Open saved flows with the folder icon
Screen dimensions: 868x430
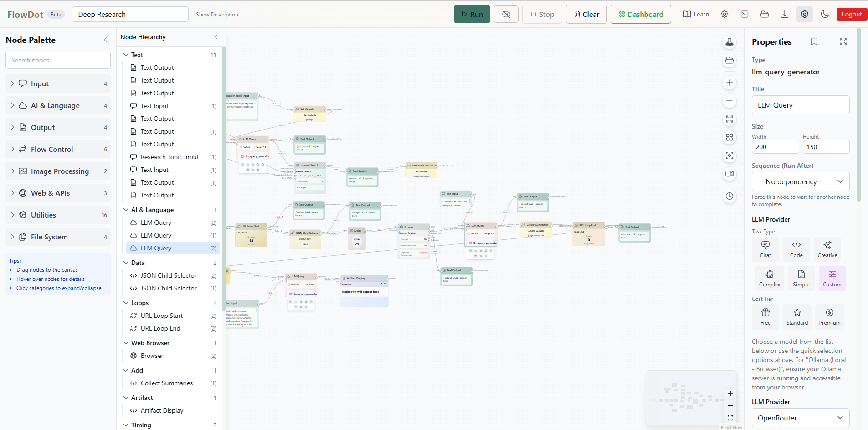click(x=765, y=14)
